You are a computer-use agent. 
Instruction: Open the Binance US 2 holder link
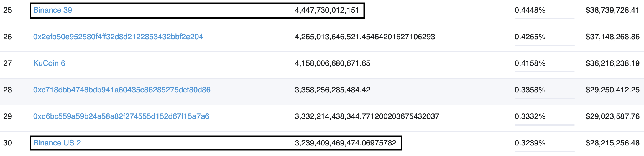(57, 143)
